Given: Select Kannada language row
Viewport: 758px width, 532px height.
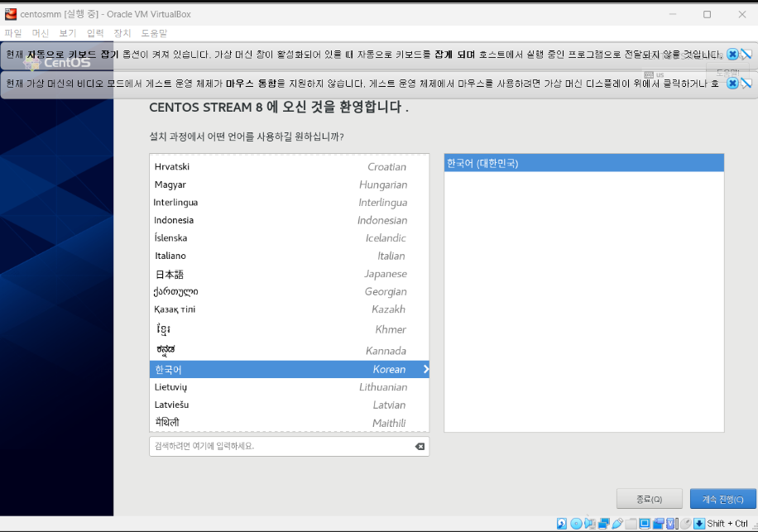Looking at the screenshot, I should [x=289, y=350].
